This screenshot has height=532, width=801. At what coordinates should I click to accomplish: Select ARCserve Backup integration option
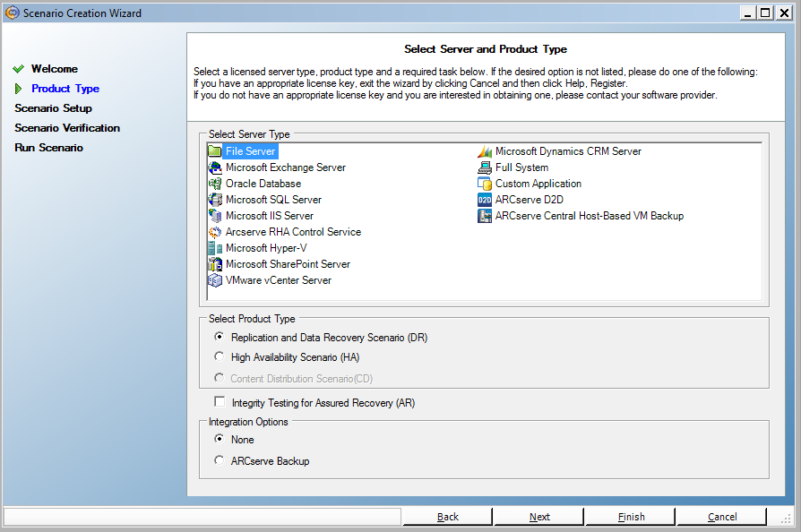point(220,460)
